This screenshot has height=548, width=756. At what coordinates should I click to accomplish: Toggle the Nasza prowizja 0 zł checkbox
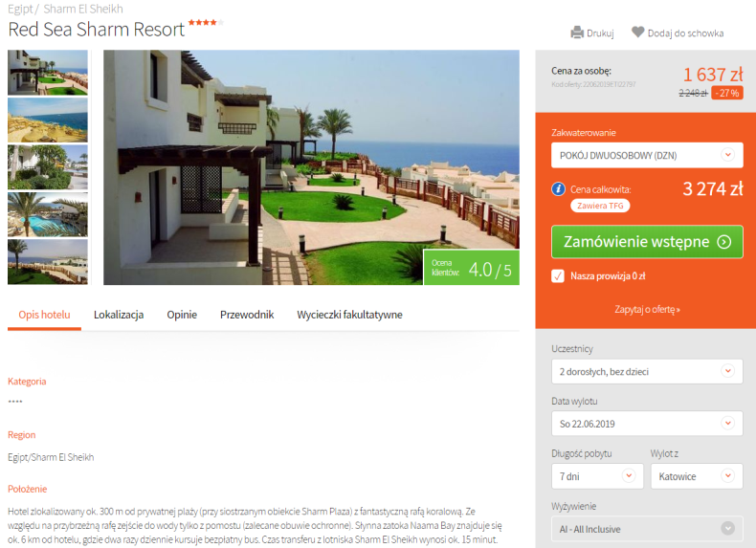558,276
